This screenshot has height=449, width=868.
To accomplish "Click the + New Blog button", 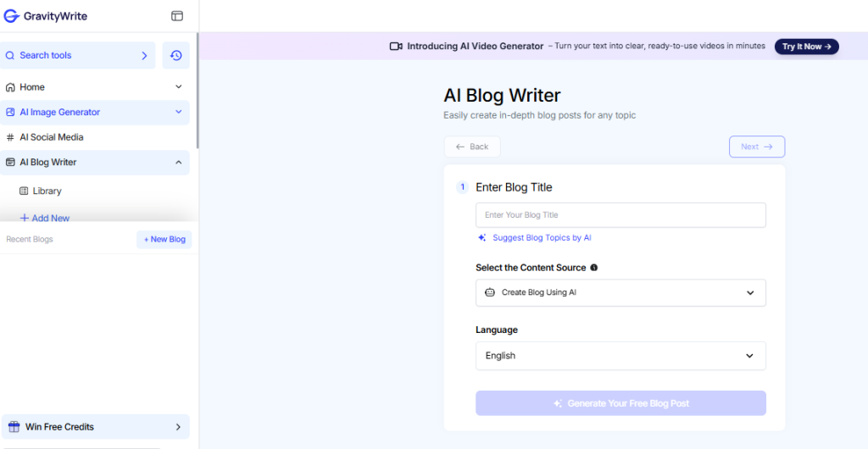I will point(164,240).
